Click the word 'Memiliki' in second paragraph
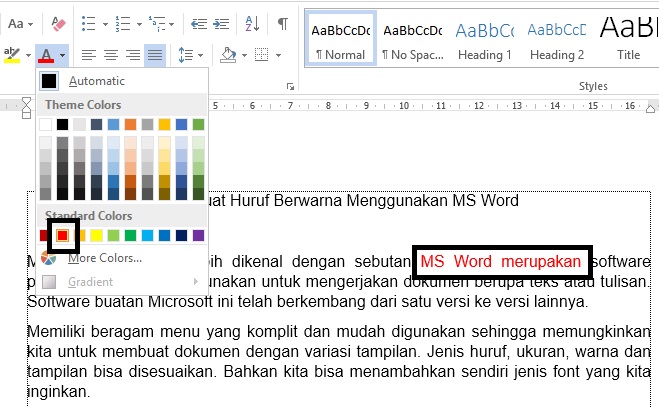This screenshot has height=407, width=659. 56,331
